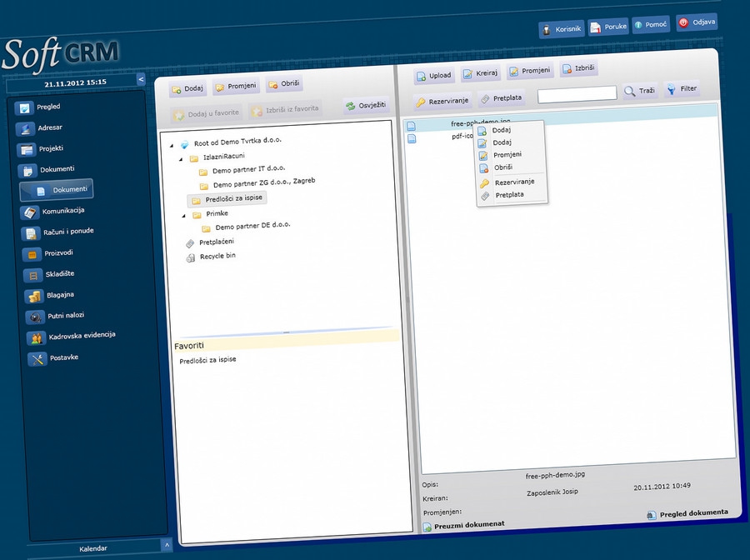The width and height of the screenshot is (750, 560).
Task: Select the Recycle bin tree item
Action: pos(217,257)
